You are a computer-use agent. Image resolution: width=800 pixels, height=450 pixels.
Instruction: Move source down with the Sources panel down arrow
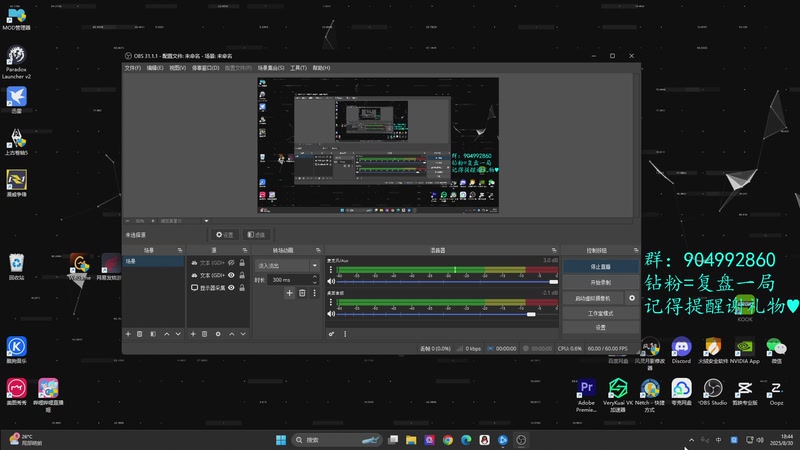point(243,334)
